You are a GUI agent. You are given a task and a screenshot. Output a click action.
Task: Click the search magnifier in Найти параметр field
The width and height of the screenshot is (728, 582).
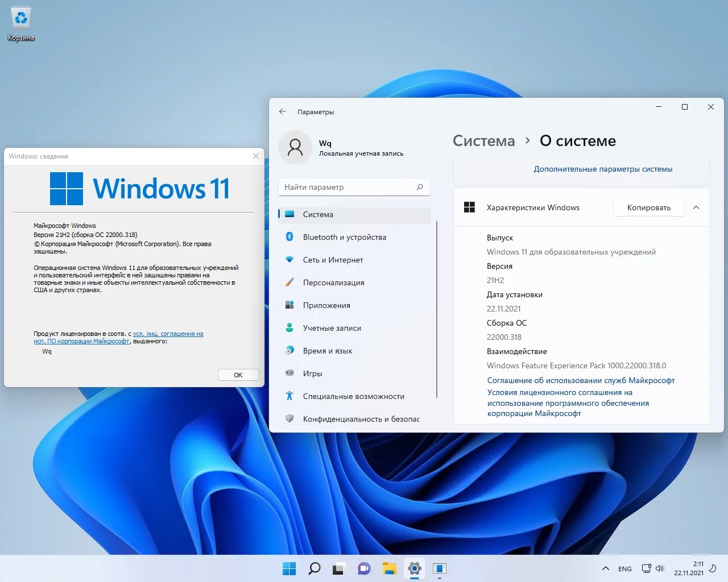[x=420, y=187]
